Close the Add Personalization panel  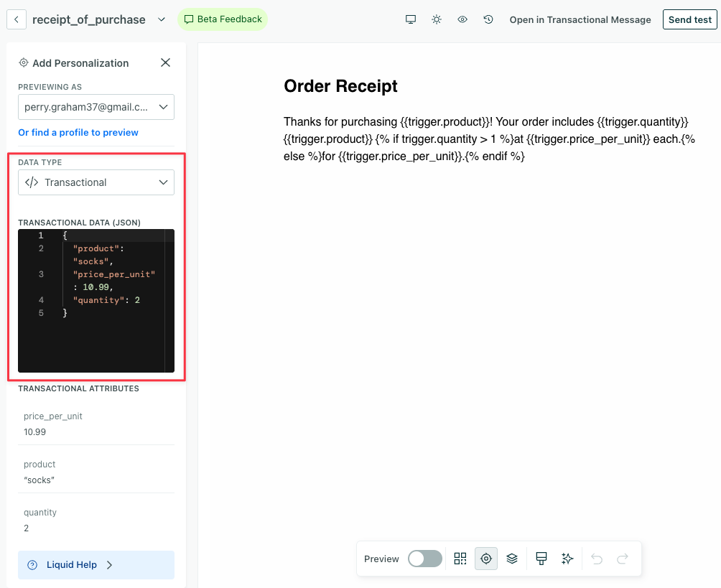point(165,62)
